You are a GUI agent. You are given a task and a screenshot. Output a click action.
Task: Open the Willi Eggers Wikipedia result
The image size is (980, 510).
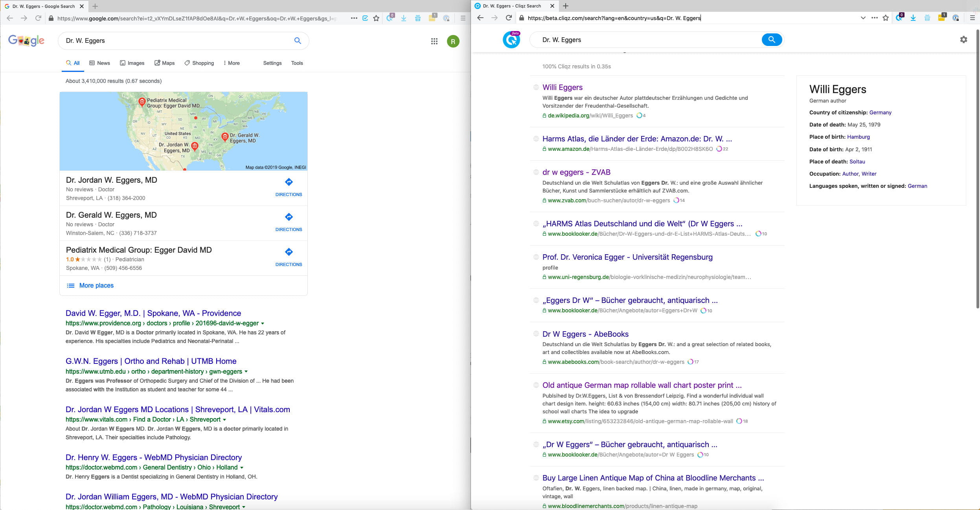(x=562, y=87)
